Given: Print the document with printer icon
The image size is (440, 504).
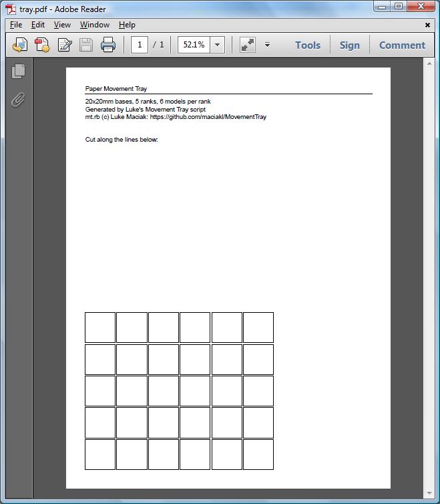Looking at the screenshot, I should 108,45.
